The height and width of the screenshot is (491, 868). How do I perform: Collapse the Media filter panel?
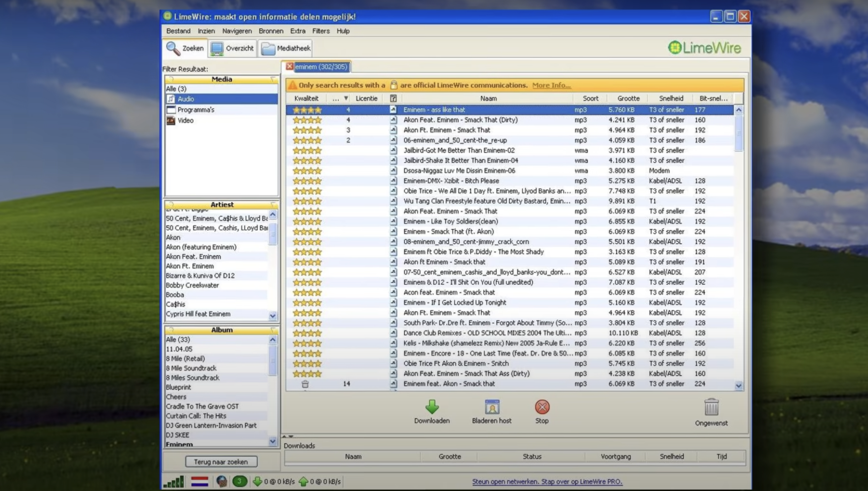click(272, 79)
